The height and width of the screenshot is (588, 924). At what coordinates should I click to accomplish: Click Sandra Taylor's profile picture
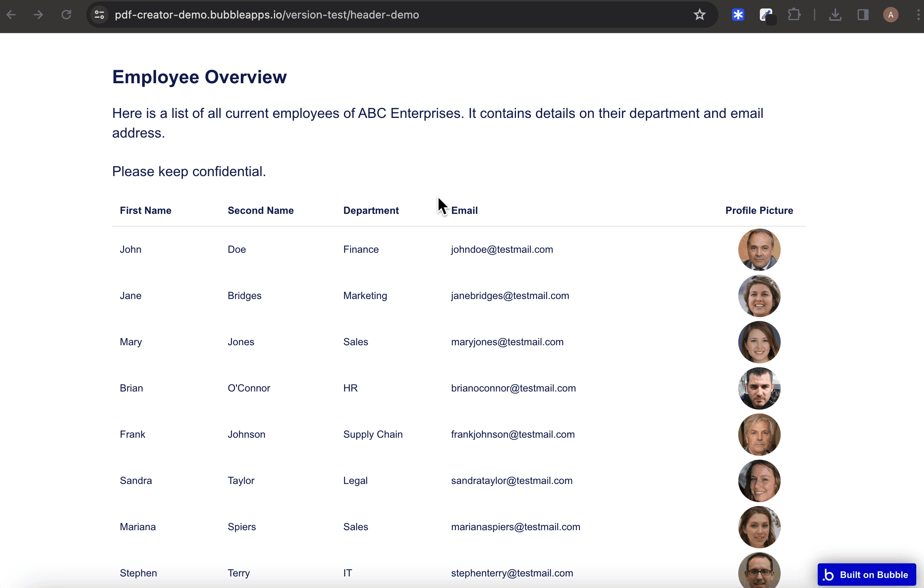(759, 481)
